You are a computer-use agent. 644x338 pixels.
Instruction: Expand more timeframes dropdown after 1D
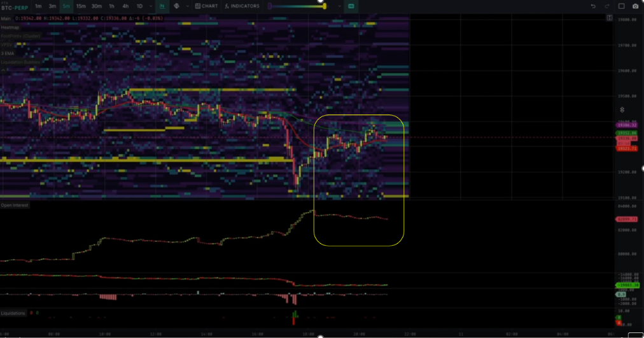point(151,6)
